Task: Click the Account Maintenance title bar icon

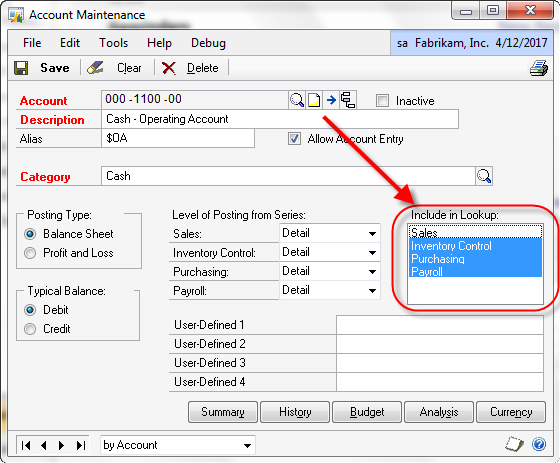Action: point(16,15)
